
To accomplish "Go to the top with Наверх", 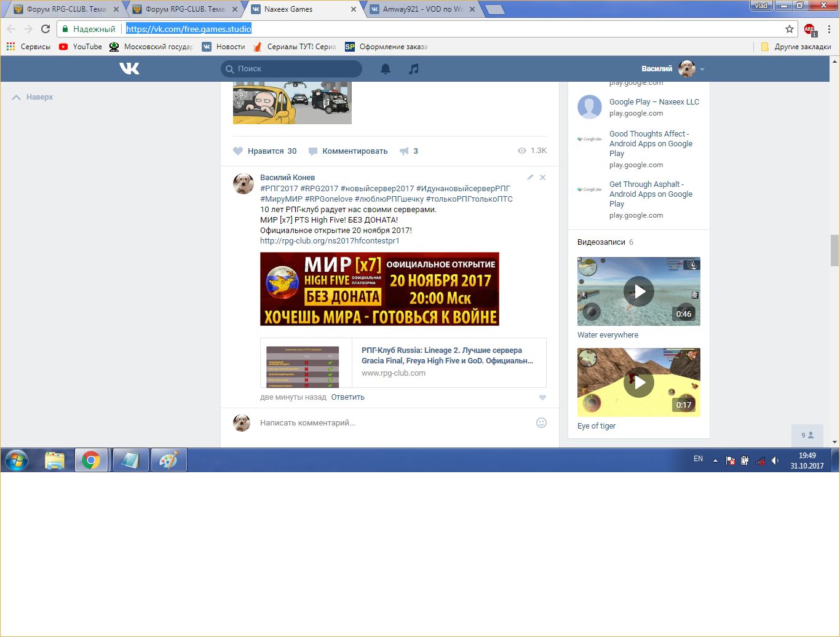I will click(x=33, y=97).
